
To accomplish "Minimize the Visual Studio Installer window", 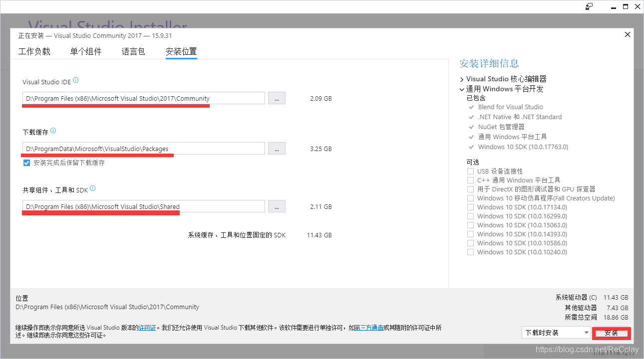I will [613, 6].
